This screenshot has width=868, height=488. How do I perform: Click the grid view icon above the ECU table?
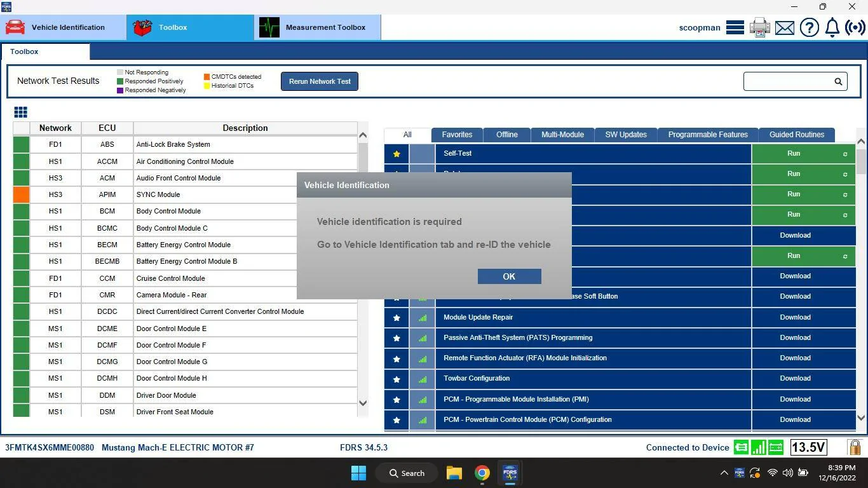pos(20,112)
